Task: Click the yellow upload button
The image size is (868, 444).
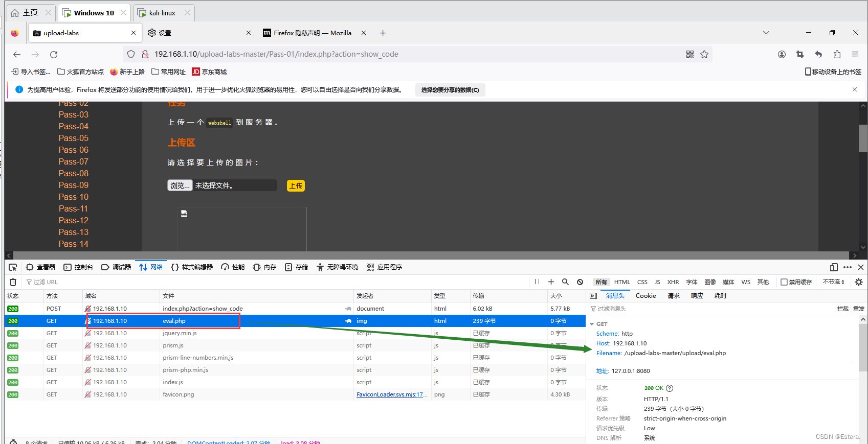Action: [x=296, y=185]
